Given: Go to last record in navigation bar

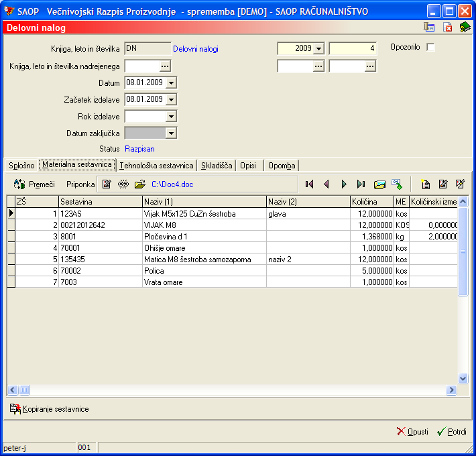Looking at the screenshot, I should 361,184.
